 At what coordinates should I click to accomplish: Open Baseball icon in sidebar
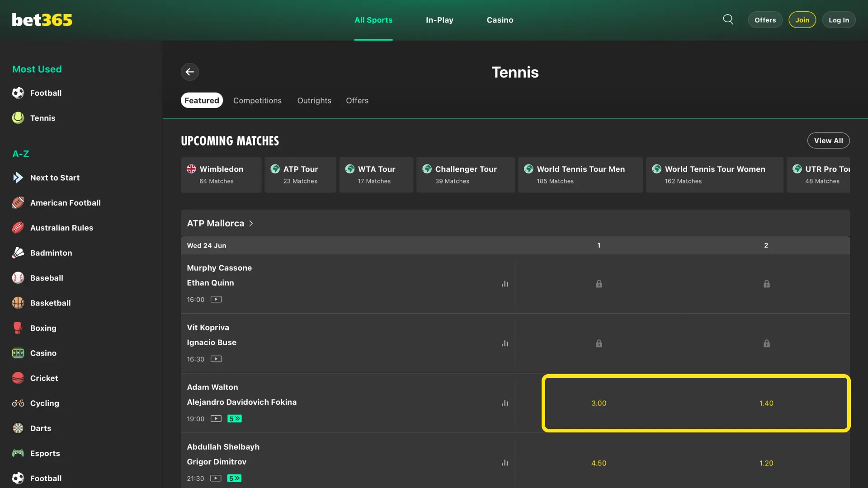[x=18, y=278]
